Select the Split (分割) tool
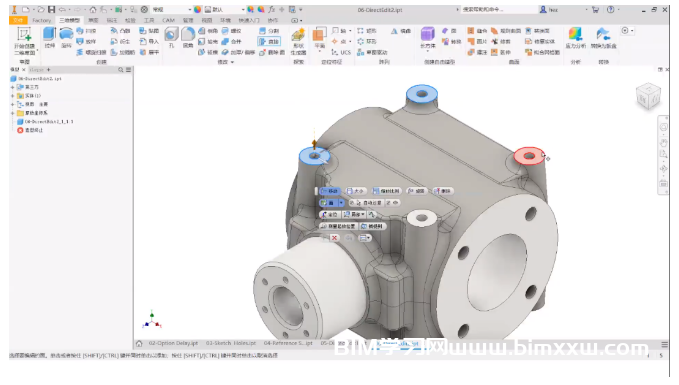Screen dimensions: 679x385 click(269, 31)
